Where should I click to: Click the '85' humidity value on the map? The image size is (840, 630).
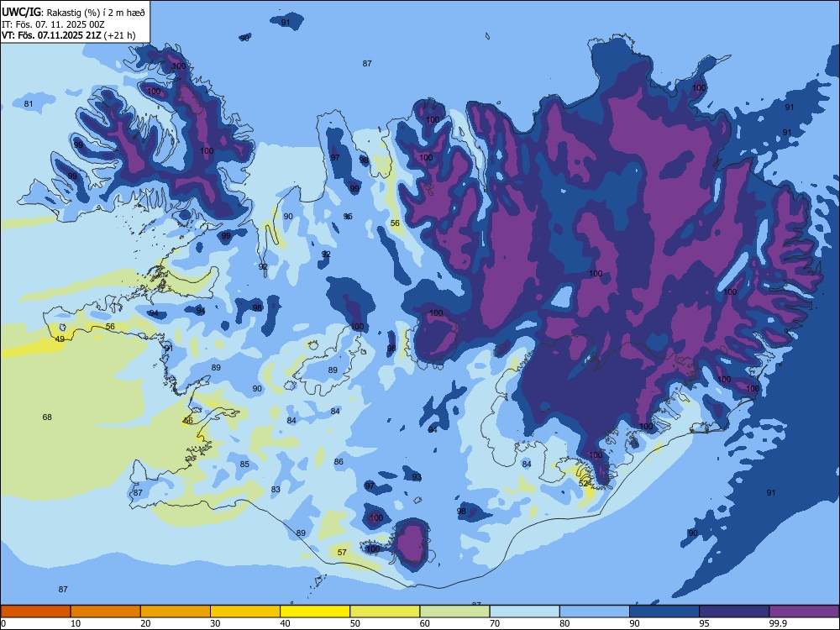point(244,465)
